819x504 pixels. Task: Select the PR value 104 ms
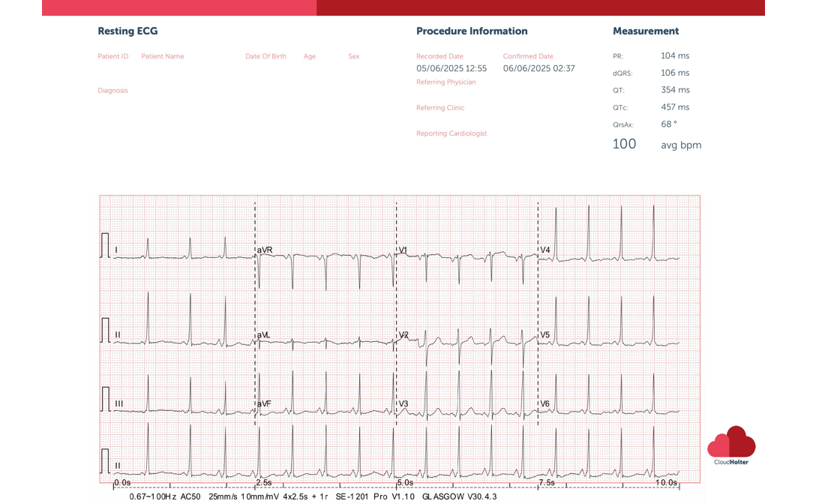(675, 55)
